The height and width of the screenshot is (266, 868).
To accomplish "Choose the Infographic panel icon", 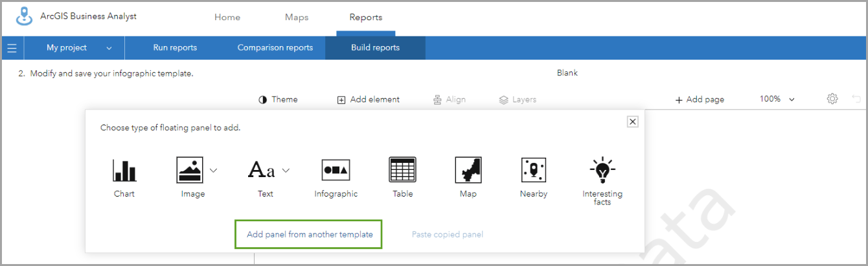I will [336, 171].
